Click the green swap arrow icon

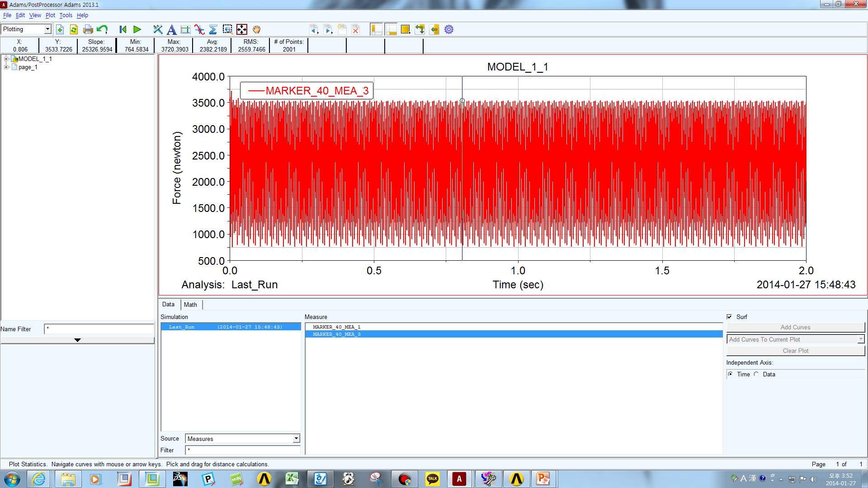click(x=420, y=30)
